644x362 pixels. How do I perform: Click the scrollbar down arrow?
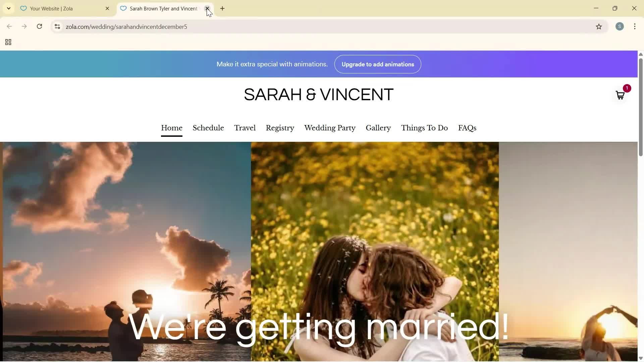(640, 358)
